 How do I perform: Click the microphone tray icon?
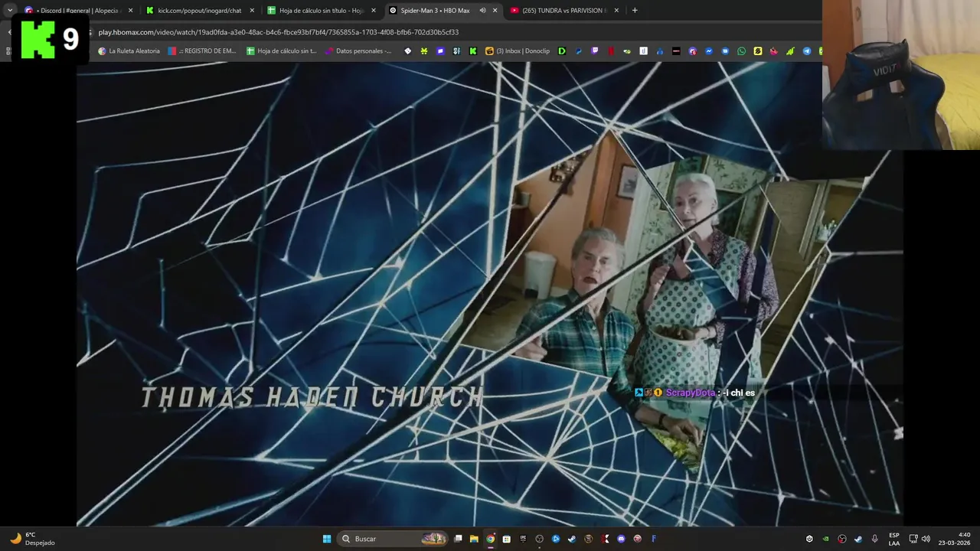click(x=874, y=539)
